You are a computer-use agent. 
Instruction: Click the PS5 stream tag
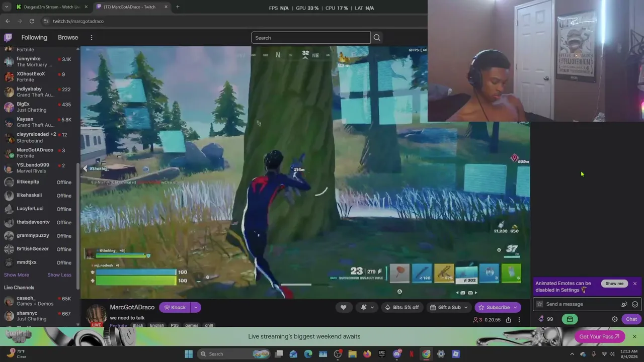175,325
